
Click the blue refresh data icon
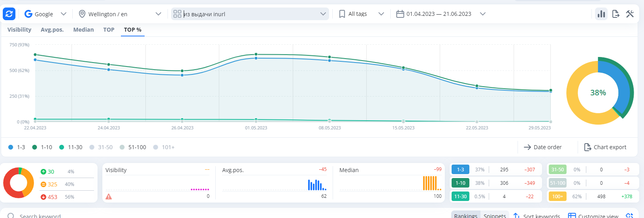pos(9,14)
